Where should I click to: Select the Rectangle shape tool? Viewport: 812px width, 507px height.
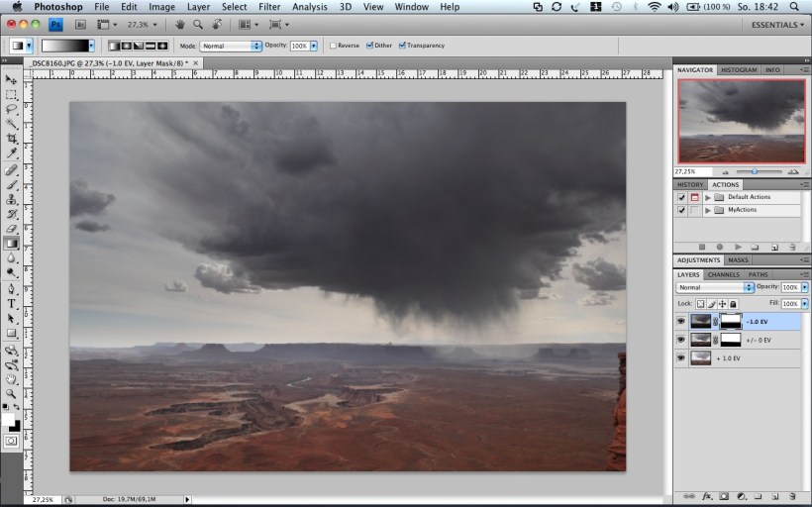[11, 333]
